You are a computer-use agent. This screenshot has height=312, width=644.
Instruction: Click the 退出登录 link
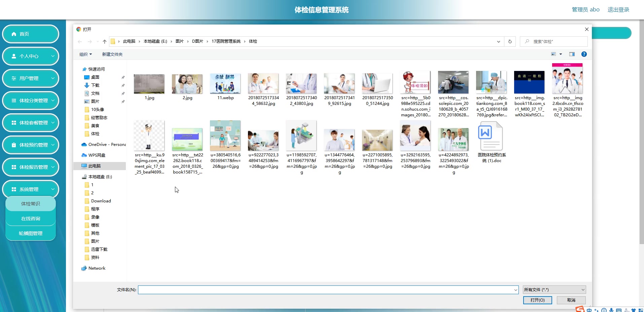point(618,9)
